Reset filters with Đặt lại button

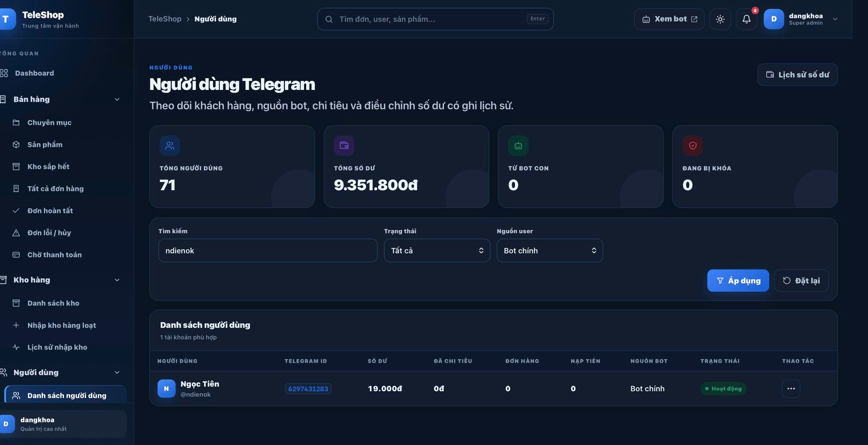click(801, 281)
